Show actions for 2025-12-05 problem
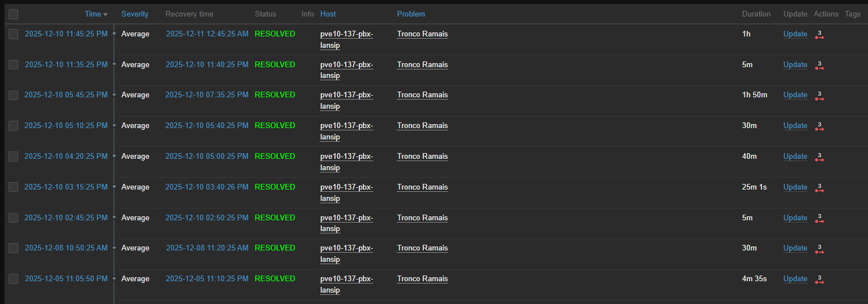 pyautogui.click(x=820, y=280)
